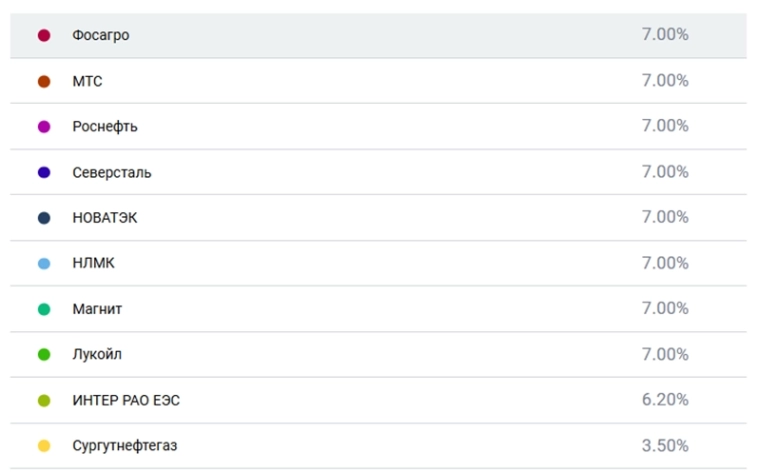Click the green dot beside Лукойл
Viewport: 758px width, 473px height.
coord(44,355)
